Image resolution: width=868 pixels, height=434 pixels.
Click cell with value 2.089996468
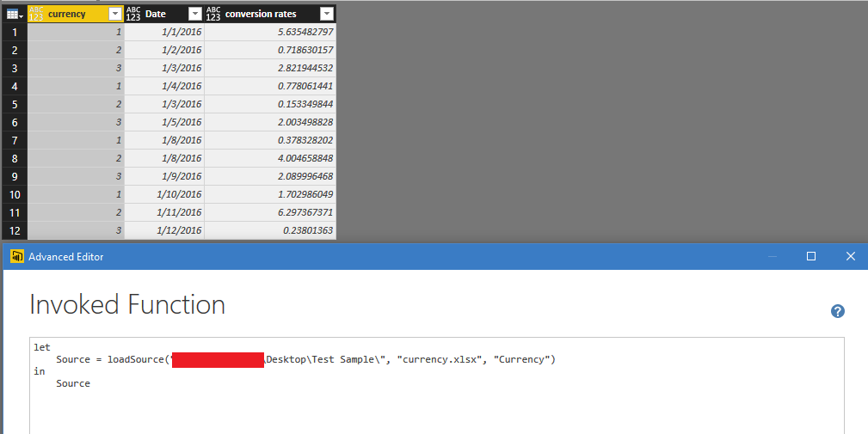coord(270,176)
